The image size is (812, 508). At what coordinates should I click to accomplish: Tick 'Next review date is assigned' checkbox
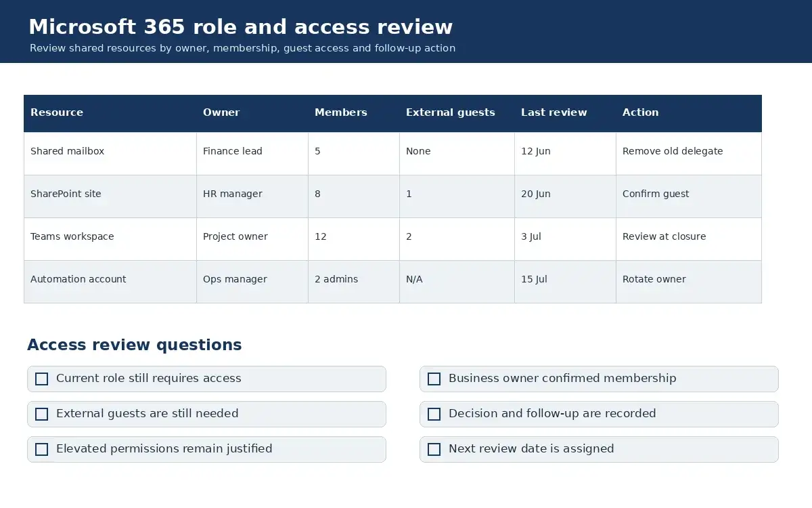(x=434, y=450)
